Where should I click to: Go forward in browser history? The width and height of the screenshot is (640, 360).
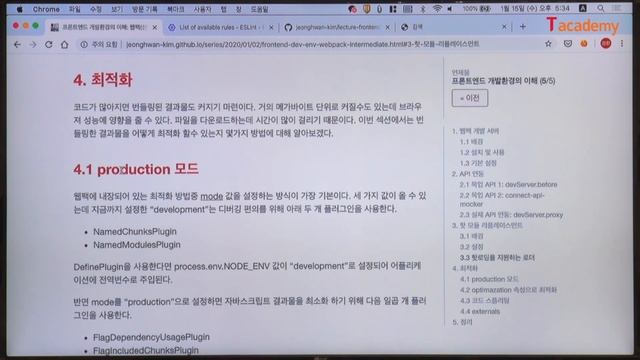tap(33, 44)
